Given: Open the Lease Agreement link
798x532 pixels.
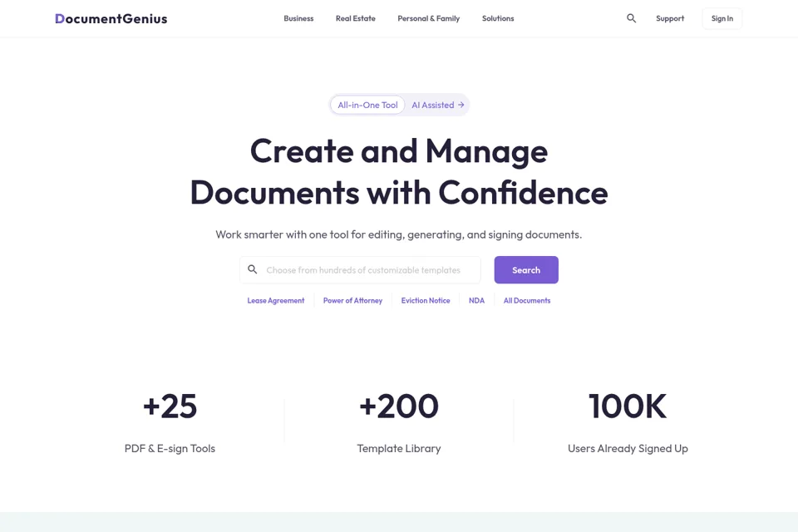Looking at the screenshot, I should pos(276,300).
